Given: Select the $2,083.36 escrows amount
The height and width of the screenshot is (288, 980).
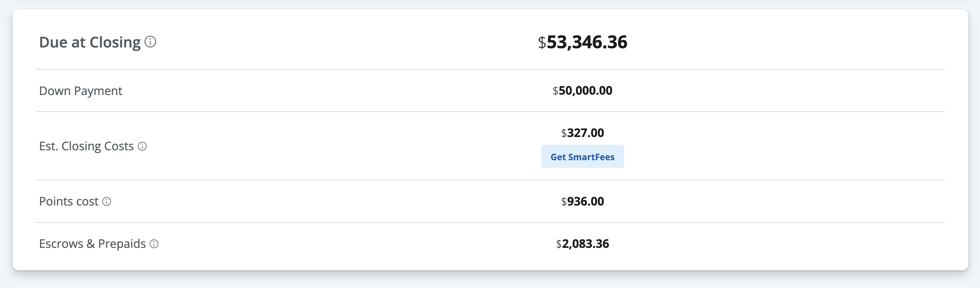Looking at the screenshot, I should click(x=582, y=244).
